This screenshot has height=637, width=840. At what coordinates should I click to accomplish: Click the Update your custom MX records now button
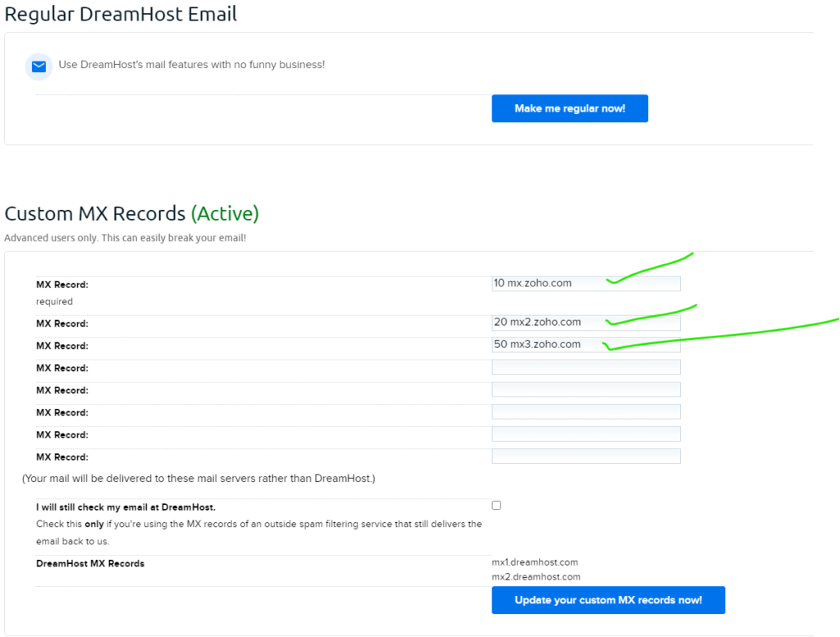point(608,600)
